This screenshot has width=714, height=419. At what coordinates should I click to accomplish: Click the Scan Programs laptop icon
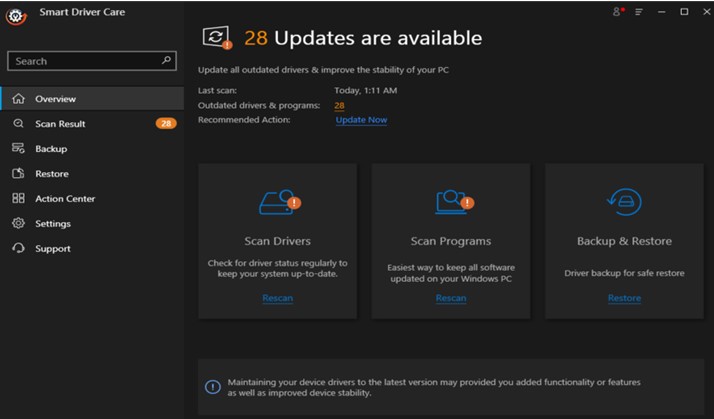(454, 202)
